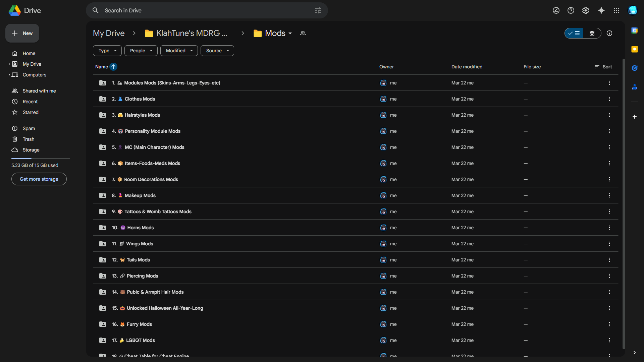Viewport: 644px width, 362px height.
Task: Open the Trash section
Action: click(29, 139)
